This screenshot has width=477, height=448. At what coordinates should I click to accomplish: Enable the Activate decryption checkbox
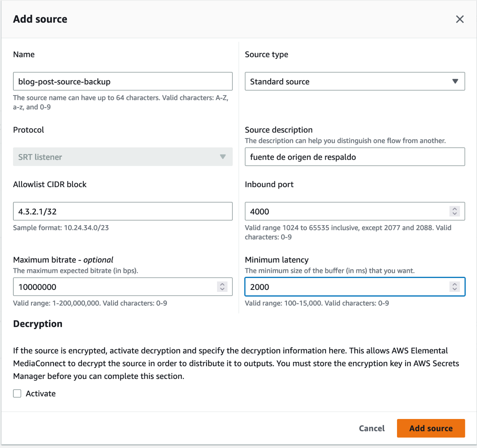(x=17, y=394)
